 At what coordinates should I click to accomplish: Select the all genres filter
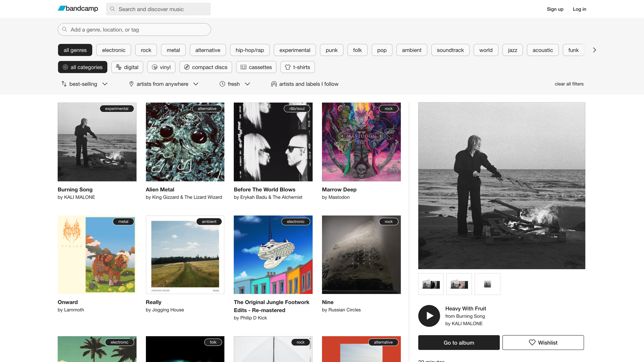coord(75,50)
